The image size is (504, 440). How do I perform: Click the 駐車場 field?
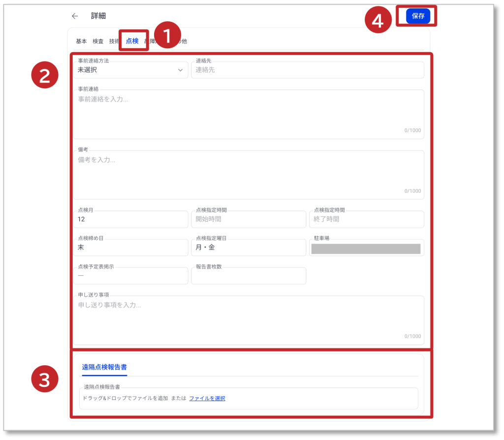click(366, 248)
